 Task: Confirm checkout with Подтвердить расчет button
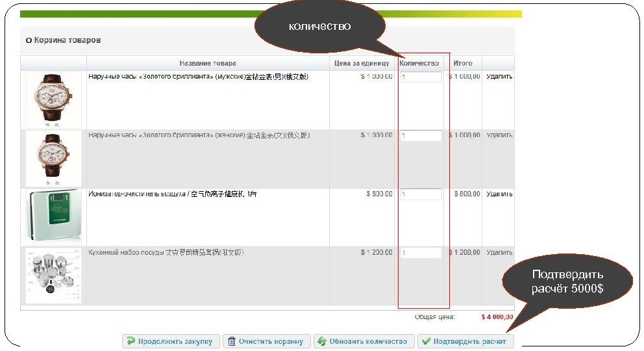(465, 341)
